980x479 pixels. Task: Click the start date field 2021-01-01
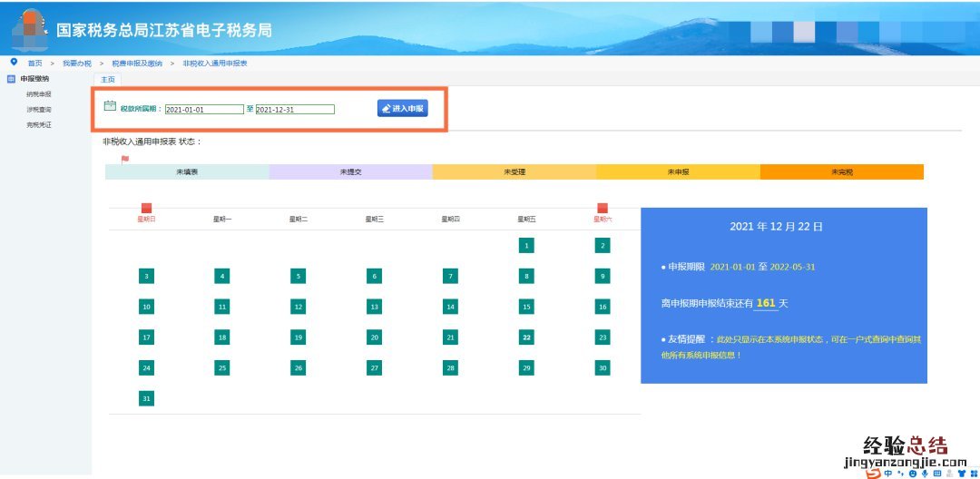pos(204,110)
